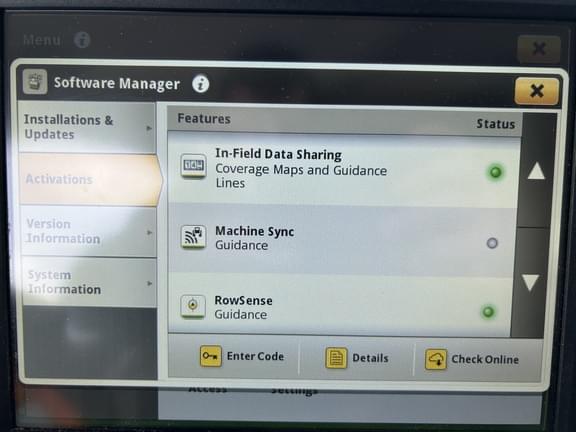
Task: Click the In-Field Data Sharing icon
Action: tap(193, 166)
